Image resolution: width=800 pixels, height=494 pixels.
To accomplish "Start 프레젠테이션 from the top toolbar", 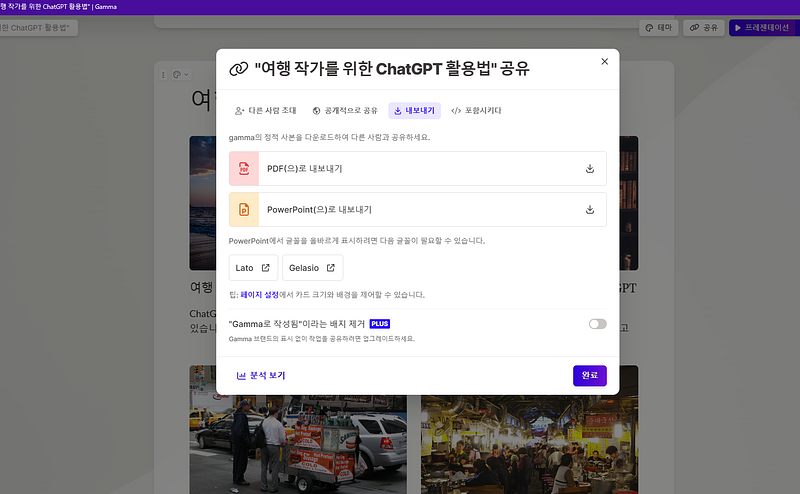I will (762, 28).
